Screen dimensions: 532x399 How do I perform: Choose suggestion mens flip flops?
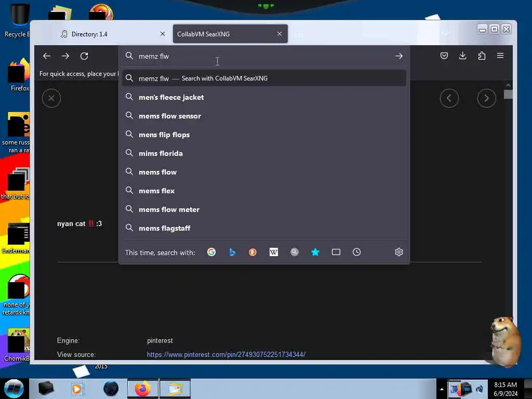point(264,135)
